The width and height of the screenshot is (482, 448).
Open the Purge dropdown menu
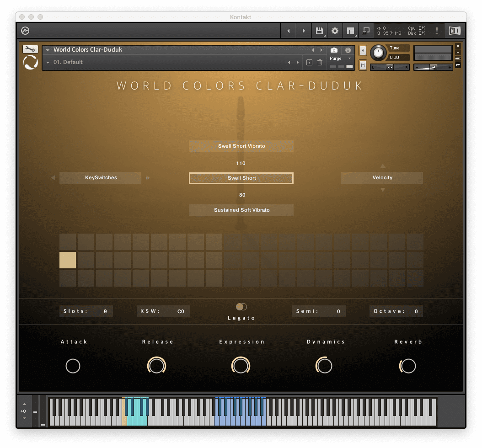[340, 59]
